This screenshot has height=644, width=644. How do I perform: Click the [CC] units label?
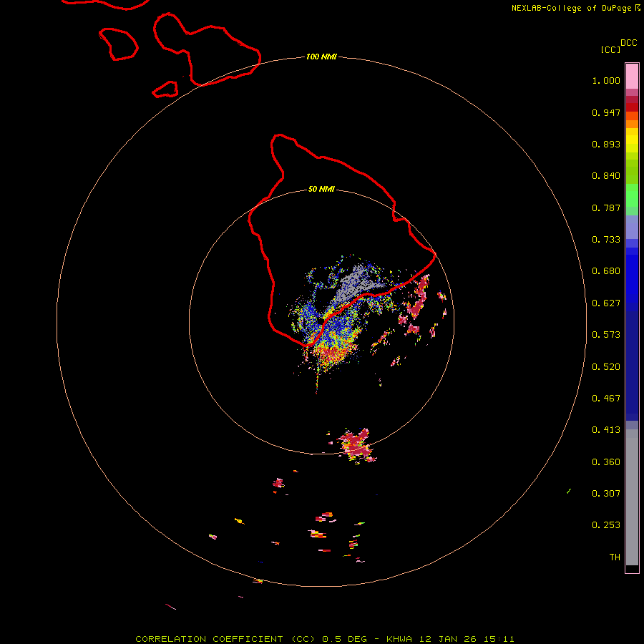coord(611,49)
